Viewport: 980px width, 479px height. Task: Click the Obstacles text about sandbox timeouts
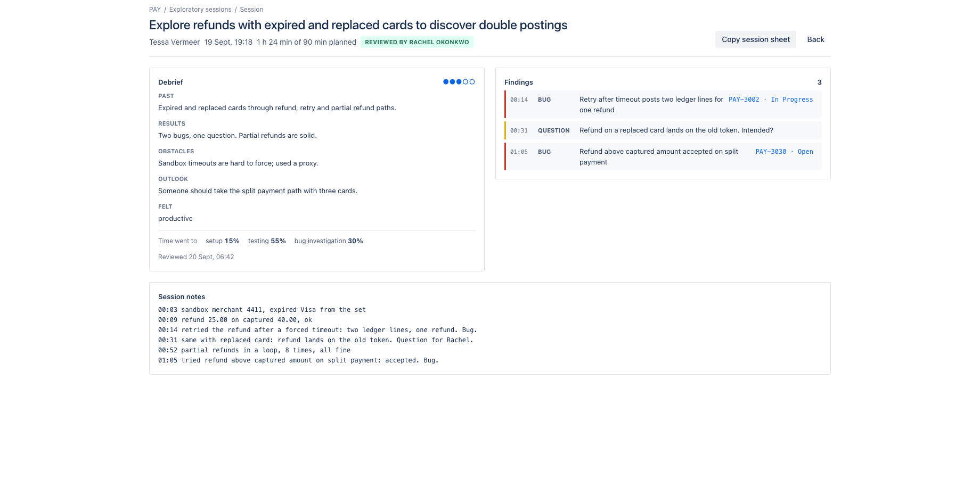[x=238, y=163]
